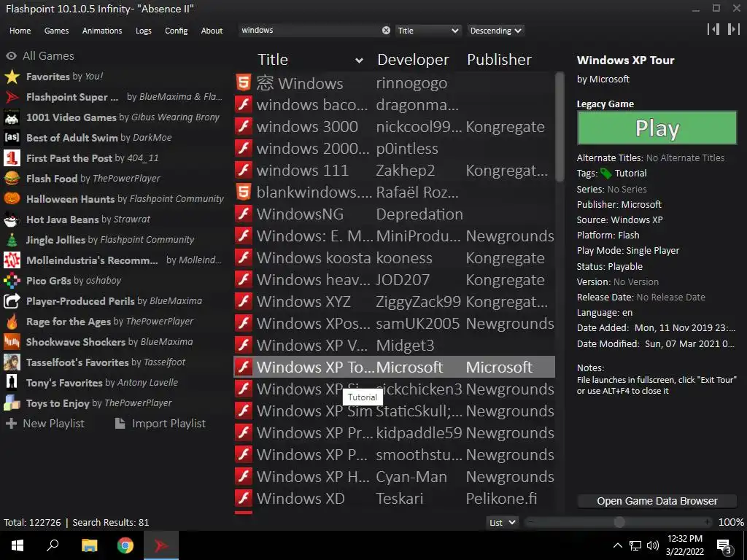
Task: Toggle right sidebar visibility icon
Action: (733, 29)
